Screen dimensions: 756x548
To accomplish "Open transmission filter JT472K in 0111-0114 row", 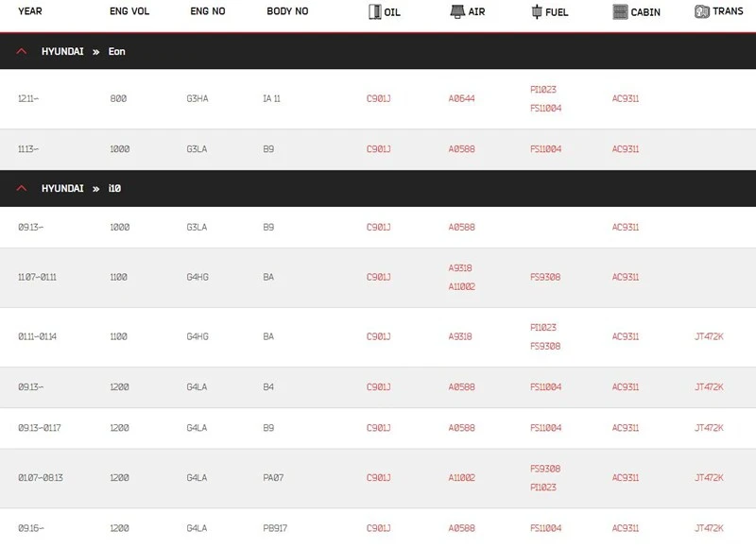I will (x=709, y=336).
